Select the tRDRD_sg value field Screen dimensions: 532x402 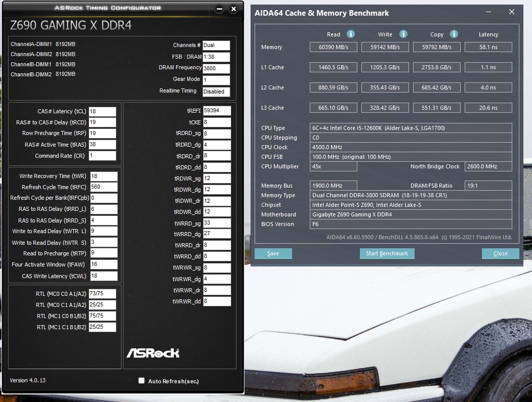217,133
